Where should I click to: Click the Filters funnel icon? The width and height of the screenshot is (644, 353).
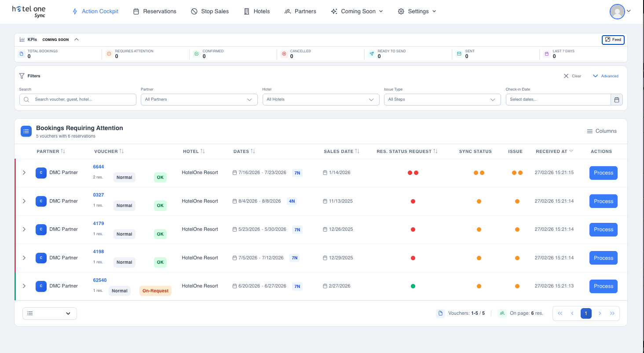pos(22,76)
